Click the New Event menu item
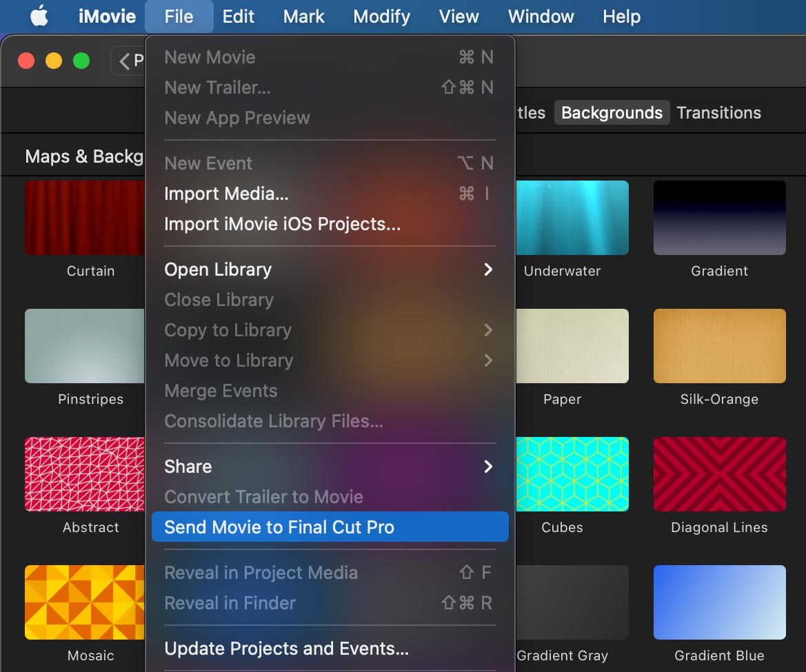Screen dimensions: 806x672 click(x=330, y=163)
